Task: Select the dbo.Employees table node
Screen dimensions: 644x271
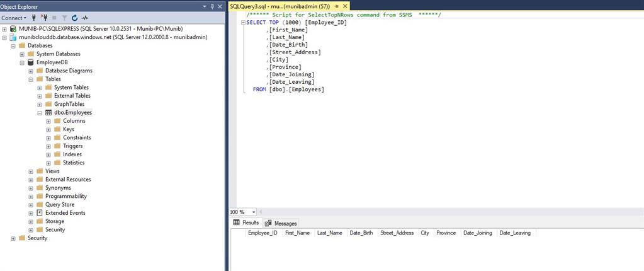Action: click(73, 112)
